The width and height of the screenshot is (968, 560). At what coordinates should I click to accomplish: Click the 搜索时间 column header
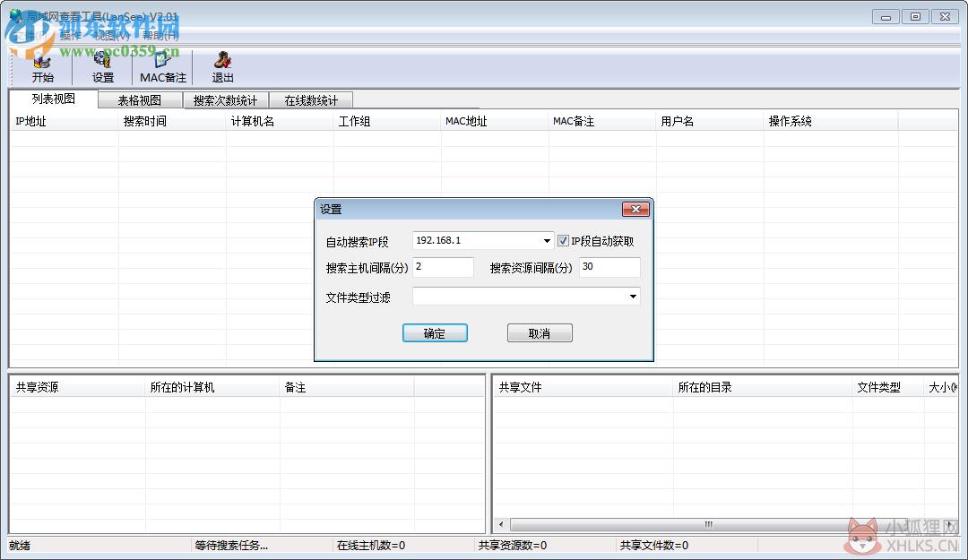(x=171, y=122)
